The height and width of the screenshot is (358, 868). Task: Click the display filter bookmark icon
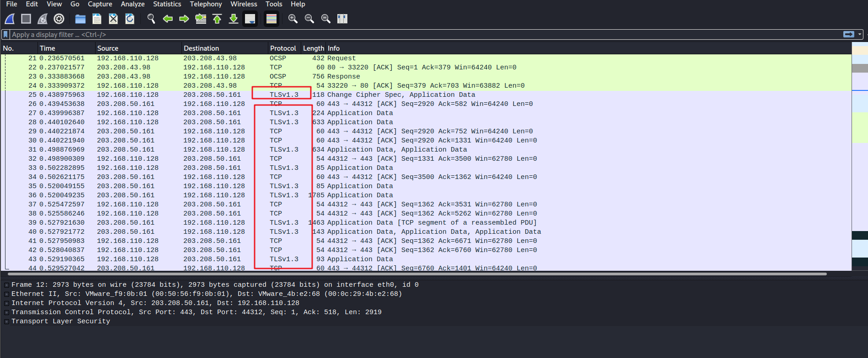tap(5, 35)
